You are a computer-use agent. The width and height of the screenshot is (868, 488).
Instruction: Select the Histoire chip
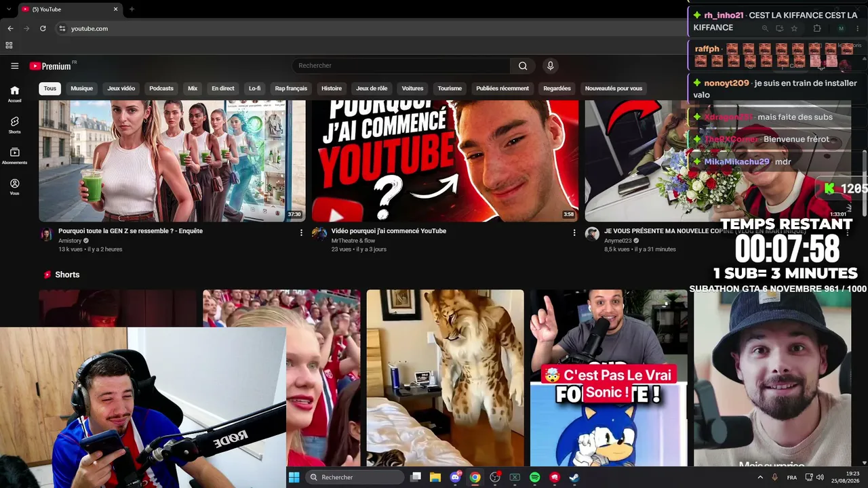click(x=332, y=88)
